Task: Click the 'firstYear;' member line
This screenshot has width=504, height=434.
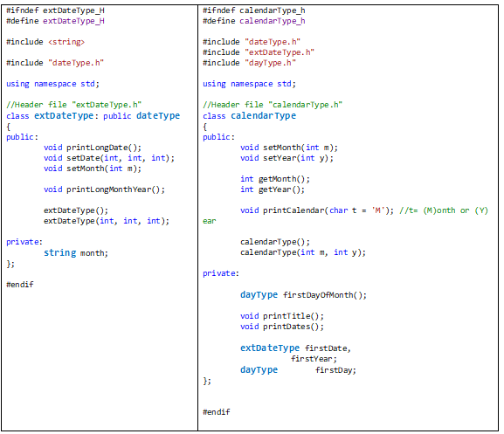Action: click(x=314, y=359)
